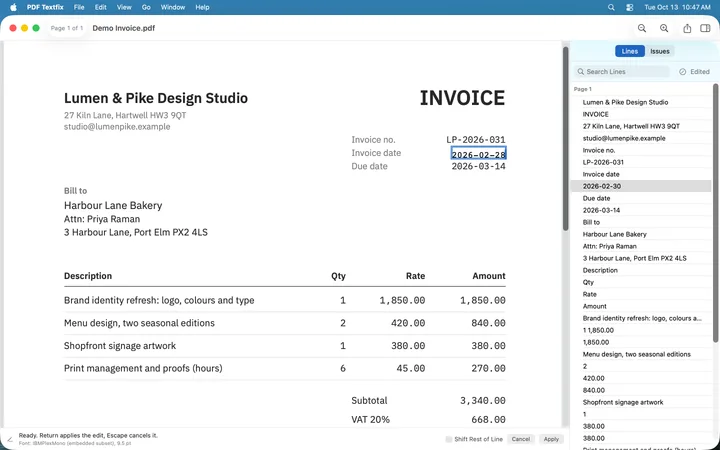Screen dimensions: 720x450
Task: Click the document vertical scrollbar
Action: 566,138
